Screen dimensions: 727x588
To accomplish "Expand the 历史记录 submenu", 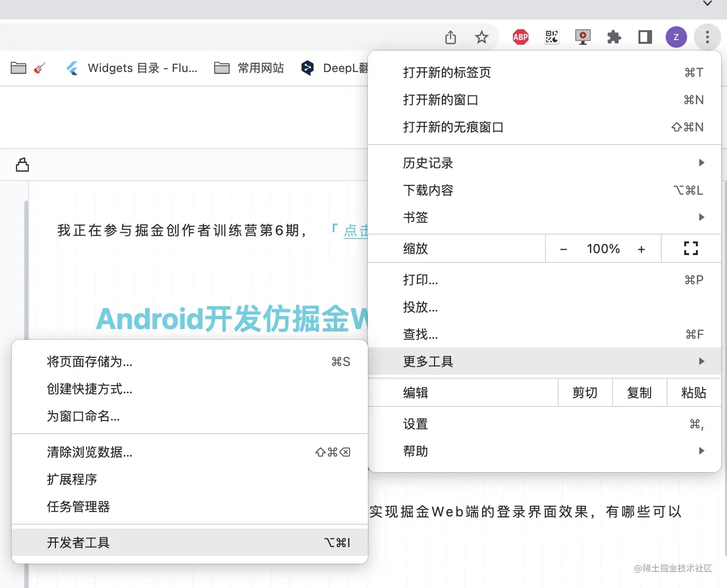I will 544,163.
